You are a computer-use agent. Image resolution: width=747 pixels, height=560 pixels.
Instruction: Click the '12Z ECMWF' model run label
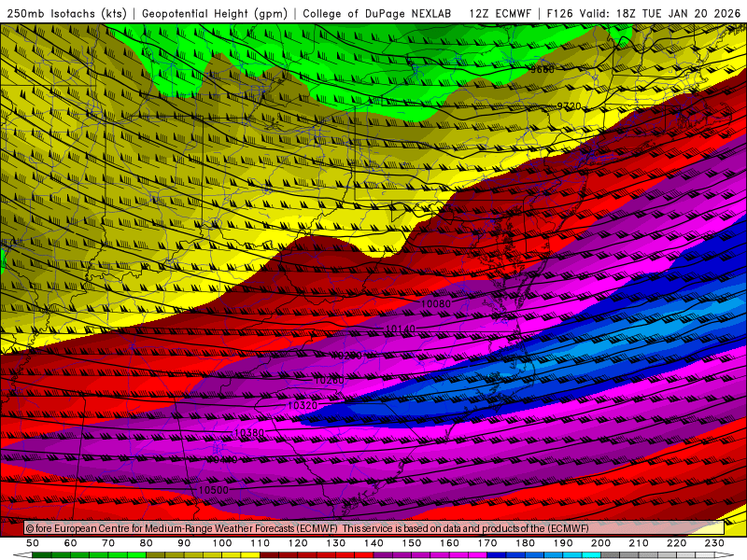[x=500, y=13]
